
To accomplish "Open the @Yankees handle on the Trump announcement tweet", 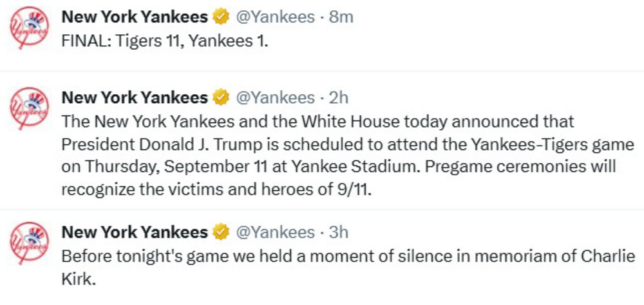I will click(276, 98).
